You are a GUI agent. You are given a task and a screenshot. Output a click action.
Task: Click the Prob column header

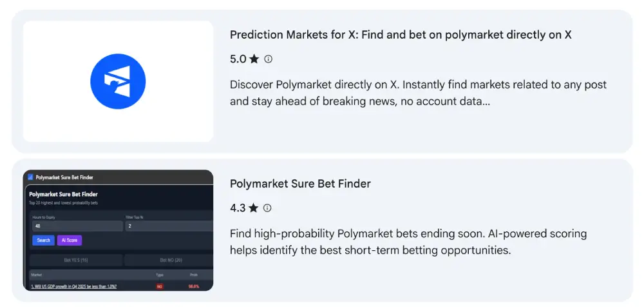pos(193,275)
